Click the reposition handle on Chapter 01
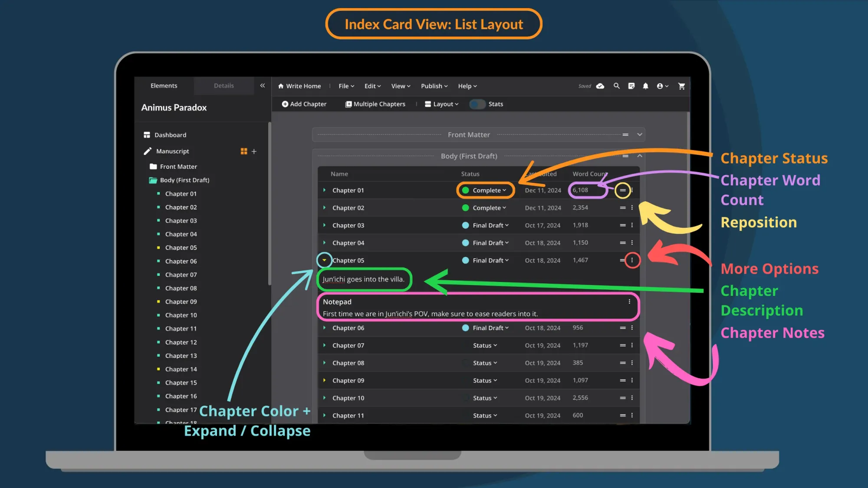 point(622,190)
